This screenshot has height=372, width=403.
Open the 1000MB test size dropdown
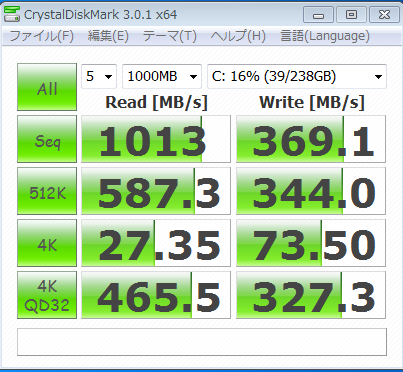click(x=162, y=76)
